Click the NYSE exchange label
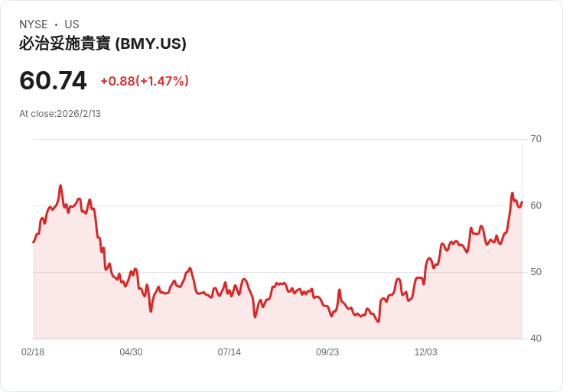Image resolution: width=563 pixels, height=392 pixels. 34,24
